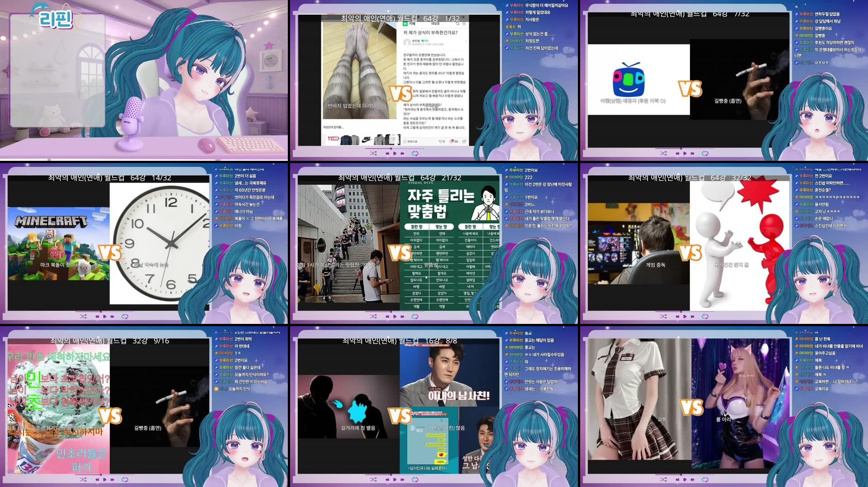
Task: Click the hamburger menu icon in the cafe header
Action: 464,24
